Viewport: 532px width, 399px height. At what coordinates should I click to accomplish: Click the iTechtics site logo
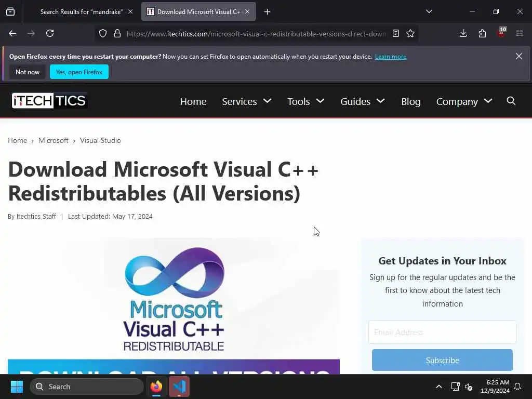click(x=49, y=101)
